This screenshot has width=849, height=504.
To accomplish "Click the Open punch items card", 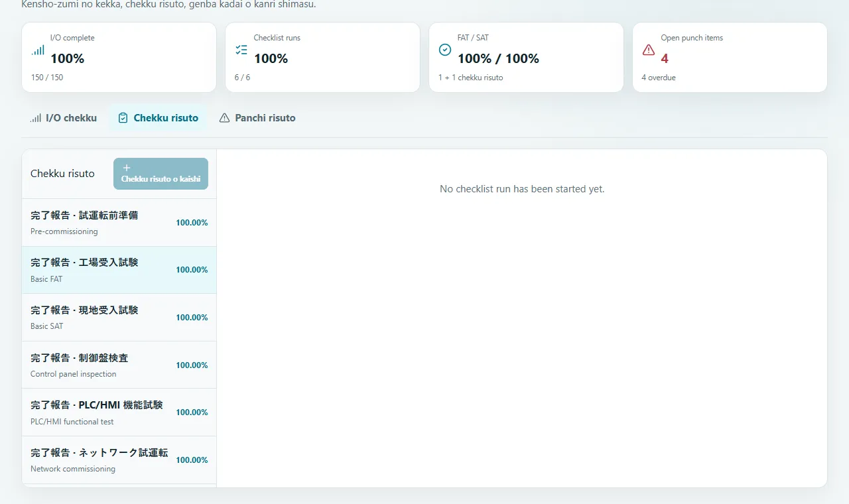I will coord(730,58).
